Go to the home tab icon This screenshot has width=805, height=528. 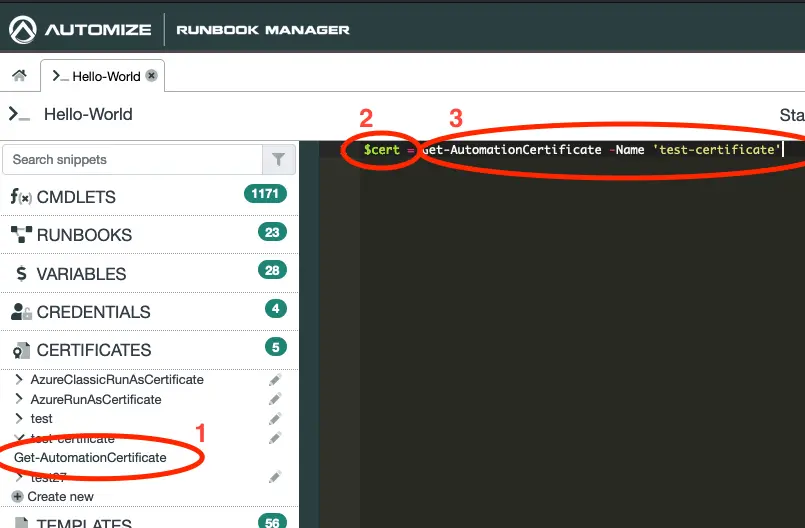20,76
